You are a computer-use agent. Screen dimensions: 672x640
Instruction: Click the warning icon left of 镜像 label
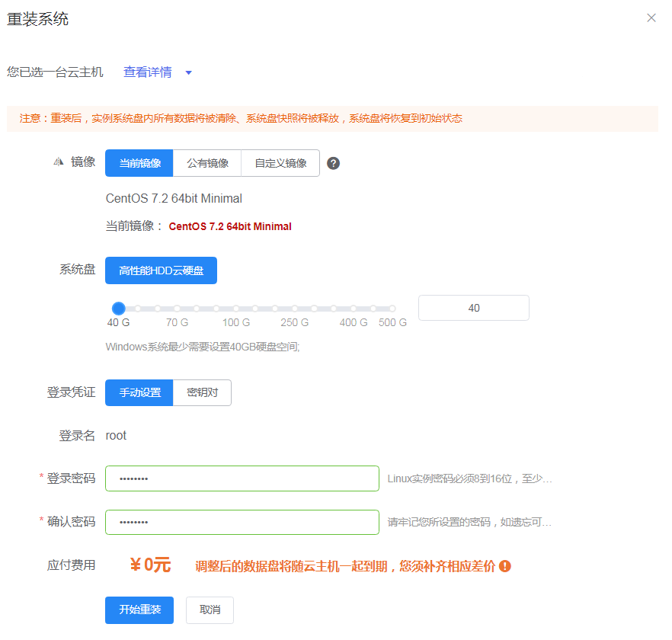[x=59, y=162]
